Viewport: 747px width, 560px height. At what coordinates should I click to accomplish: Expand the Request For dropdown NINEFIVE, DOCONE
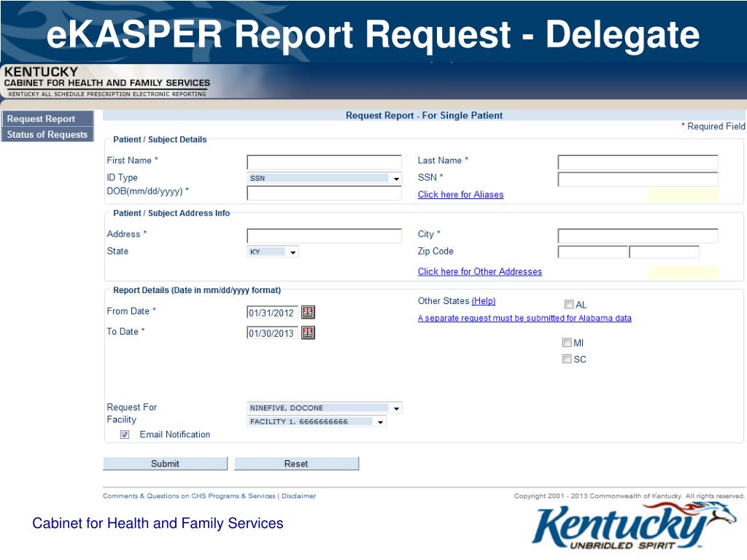pyautogui.click(x=325, y=408)
